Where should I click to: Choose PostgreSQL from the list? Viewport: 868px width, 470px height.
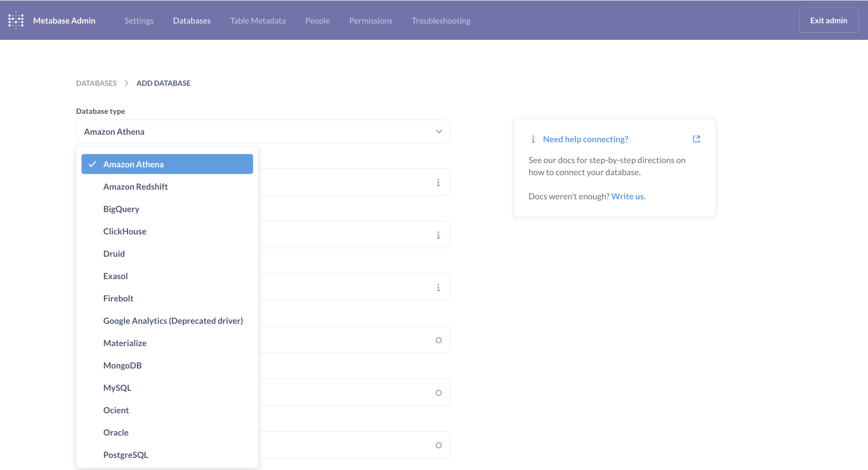click(167, 455)
